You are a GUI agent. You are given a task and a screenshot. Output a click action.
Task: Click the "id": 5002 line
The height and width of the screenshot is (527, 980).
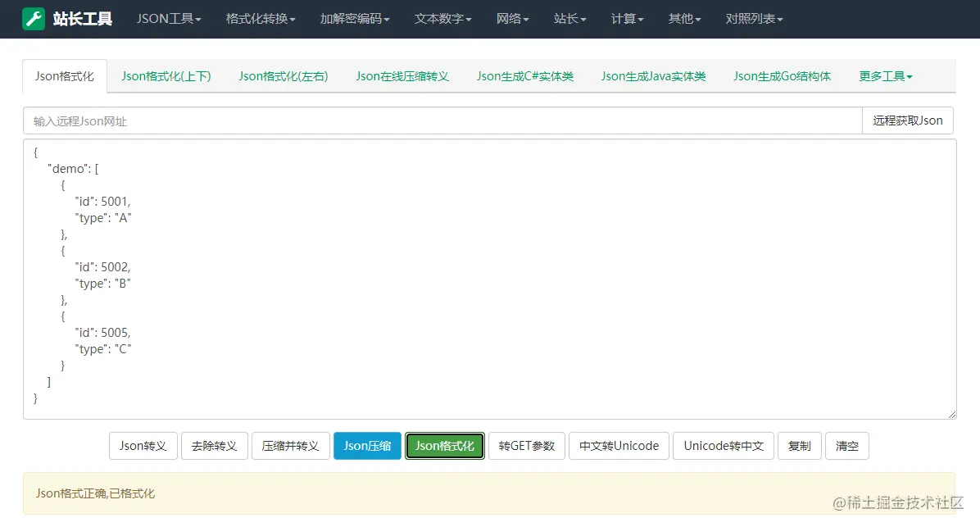click(x=103, y=267)
